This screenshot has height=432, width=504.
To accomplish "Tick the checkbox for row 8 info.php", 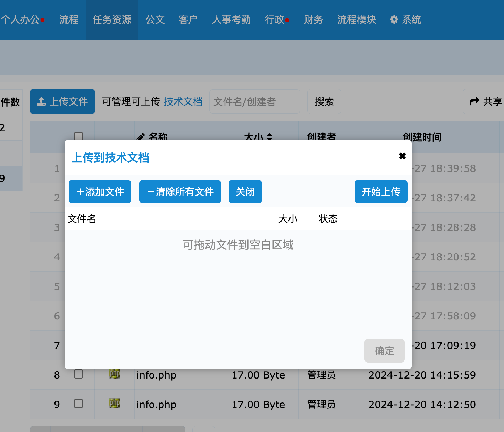I will [79, 374].
